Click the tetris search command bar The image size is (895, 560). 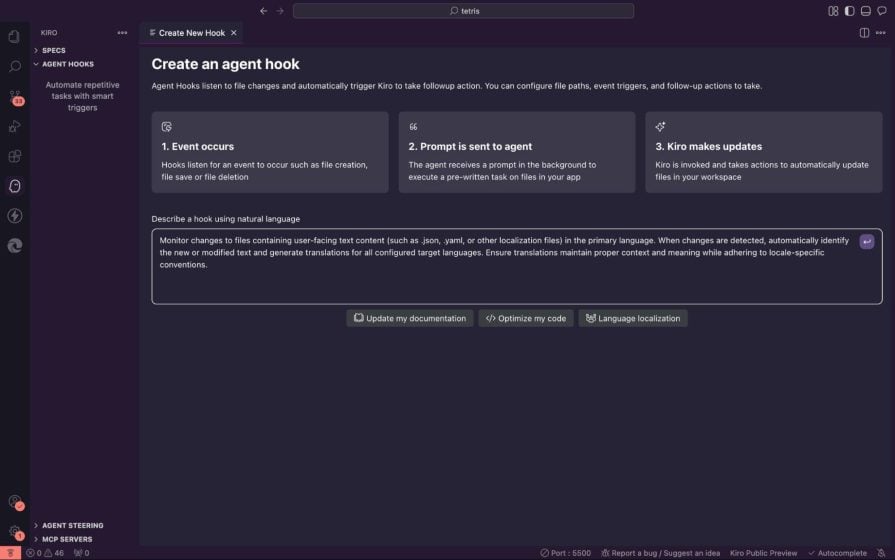click(463, 11)
